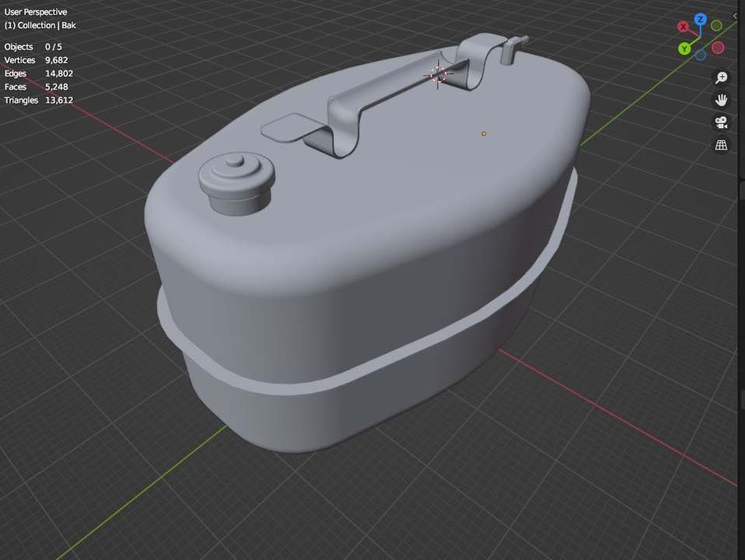
Task: Snap view to the negative Y axis circle
Action: coord(716,26)
